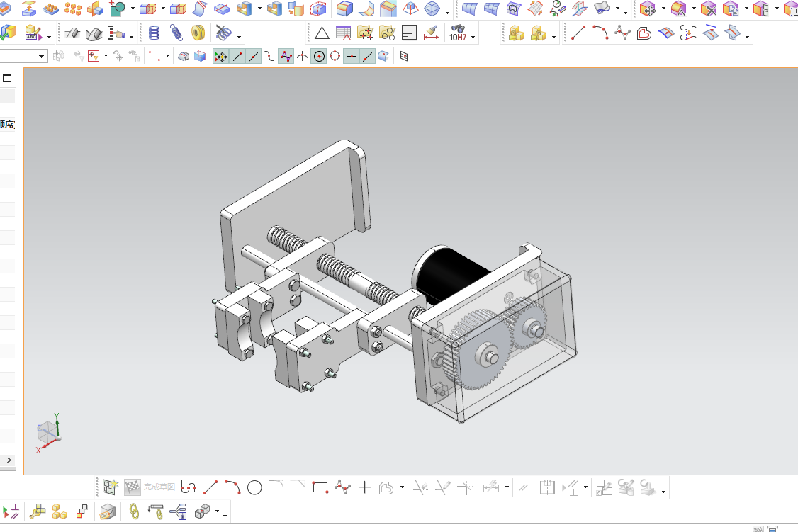Select the Through Curve Mesh surface icon
This screenshot has width=798, height=532.
tap(492, 8)
